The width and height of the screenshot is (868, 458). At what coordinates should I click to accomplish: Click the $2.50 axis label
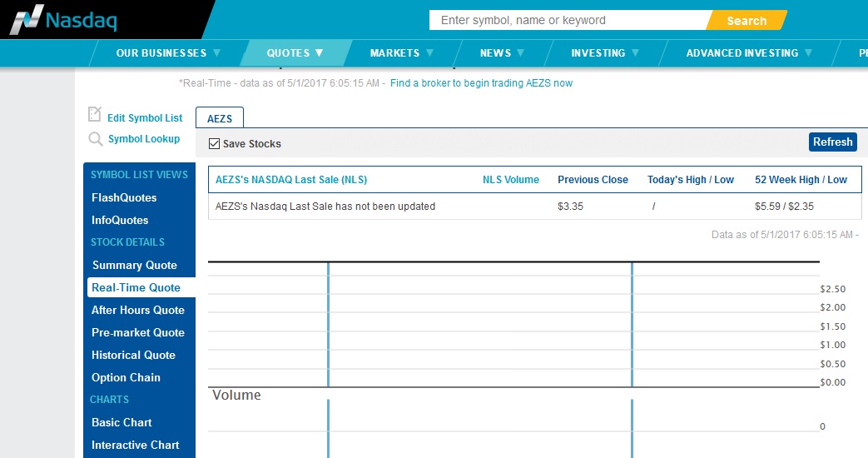pos(832,289)
